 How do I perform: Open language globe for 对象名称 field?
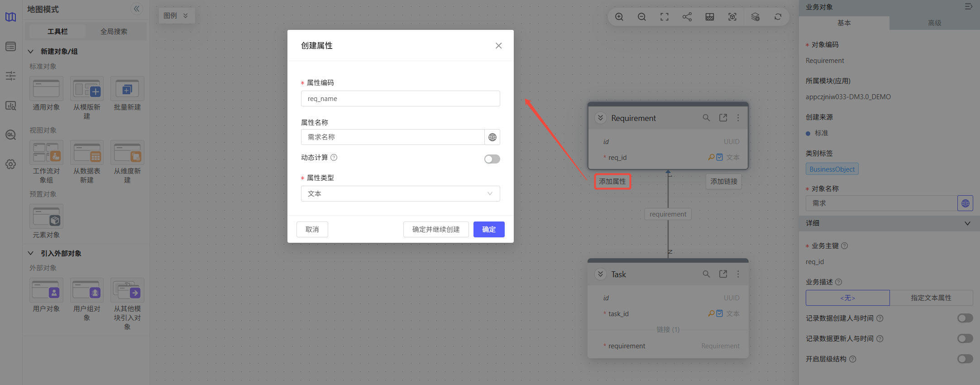click(x=966, y=203)
